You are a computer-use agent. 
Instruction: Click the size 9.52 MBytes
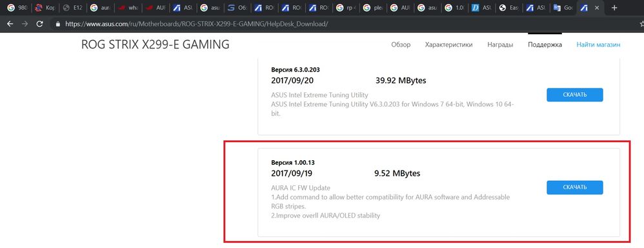coord(397,174)
